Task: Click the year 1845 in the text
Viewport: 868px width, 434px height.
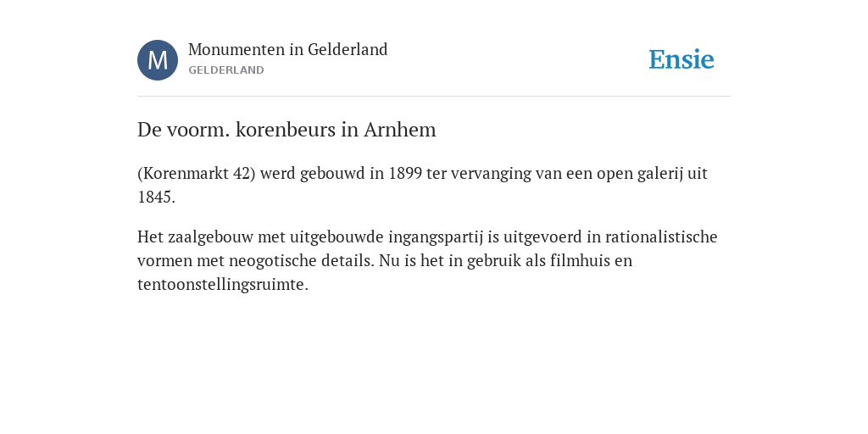Action: [x=156, y=198]
